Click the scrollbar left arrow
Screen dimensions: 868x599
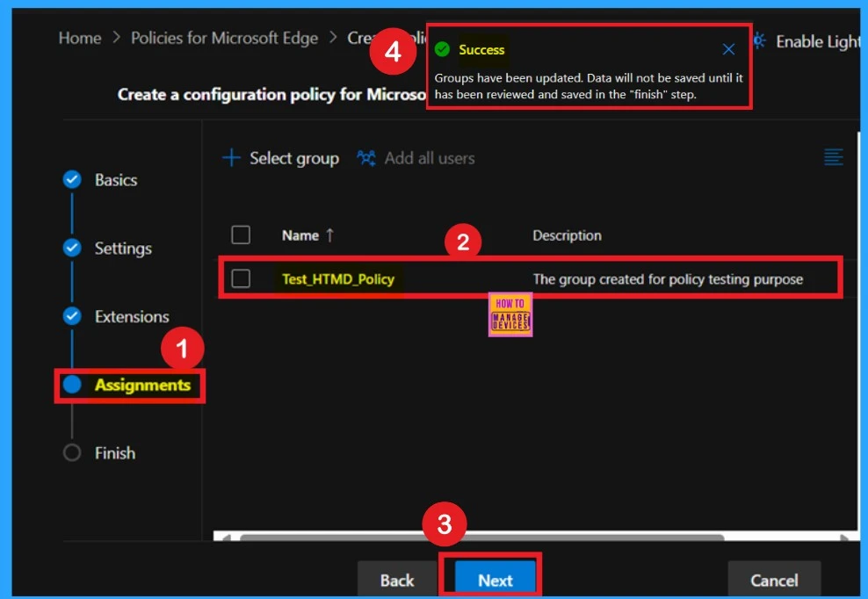(226, 537)
